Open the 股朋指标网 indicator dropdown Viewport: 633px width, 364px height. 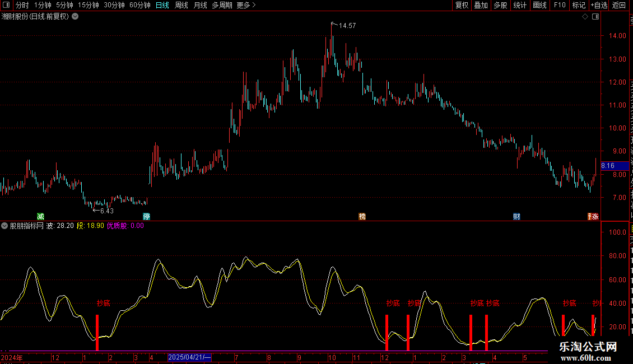coord(4,226)
